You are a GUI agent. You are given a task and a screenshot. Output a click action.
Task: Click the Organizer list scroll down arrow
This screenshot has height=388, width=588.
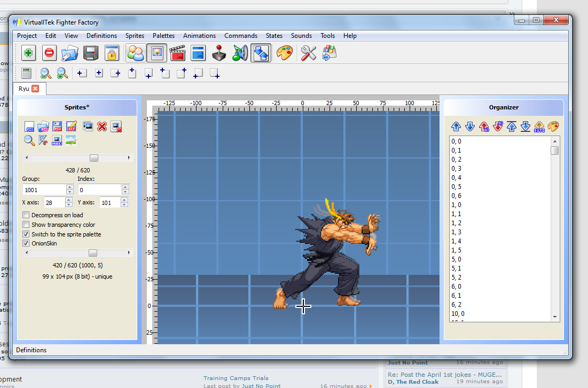[555, 317]
